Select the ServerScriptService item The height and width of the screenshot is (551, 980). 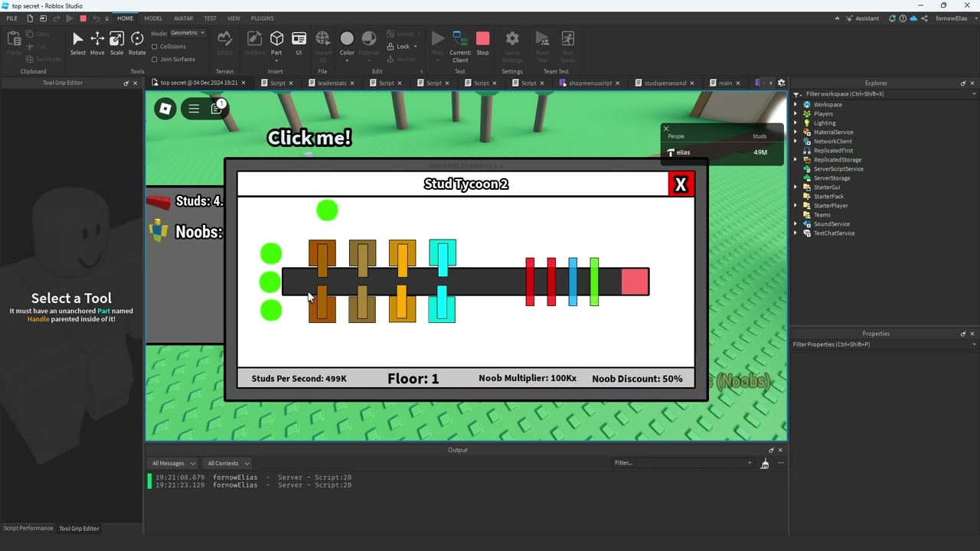click(838, 169)
